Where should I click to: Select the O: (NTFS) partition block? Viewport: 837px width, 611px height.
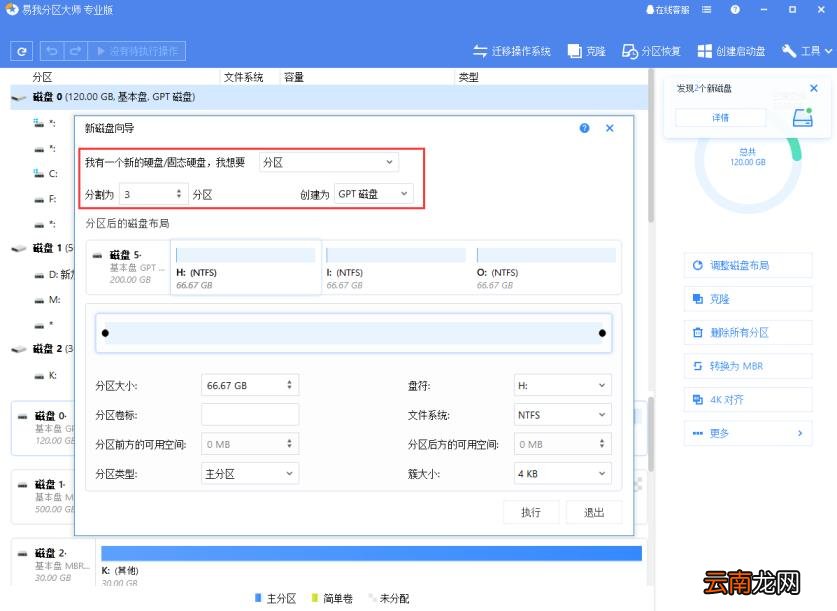pyautogui.click(x=547, y=267)
